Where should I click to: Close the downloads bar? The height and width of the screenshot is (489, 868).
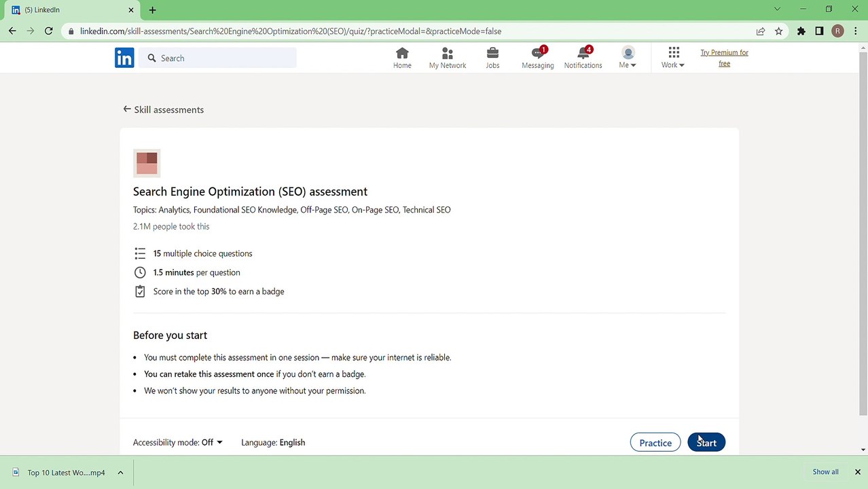pos(858,472)
